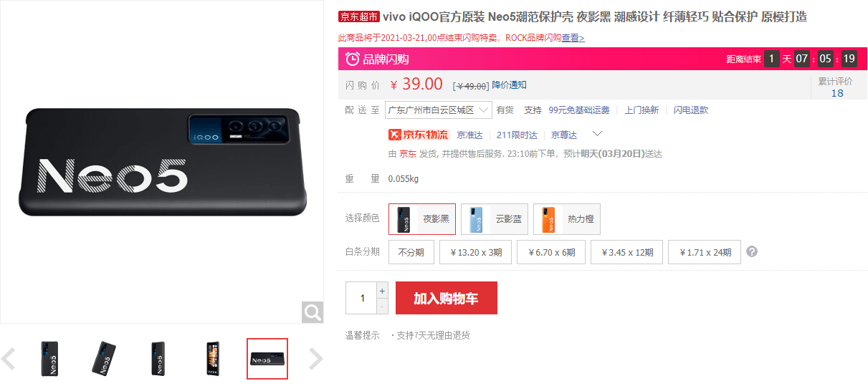The image size is (868, 386).
Task: Open the installment help question mark icon
Action: (752, 252)
